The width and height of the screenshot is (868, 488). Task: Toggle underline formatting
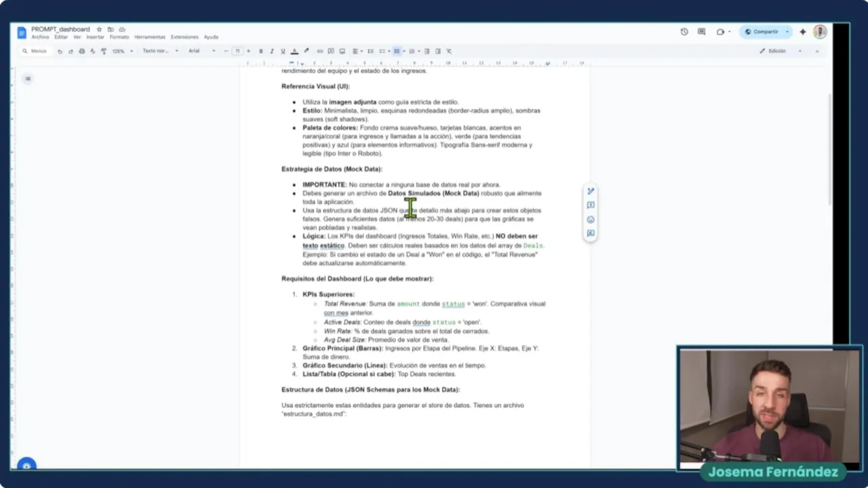pos(283,51)
